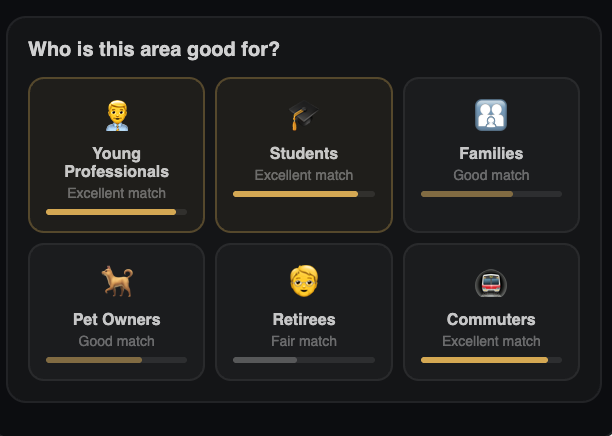612x436 pixels.
Task: Select the Students card title
Action: point(304,153)
